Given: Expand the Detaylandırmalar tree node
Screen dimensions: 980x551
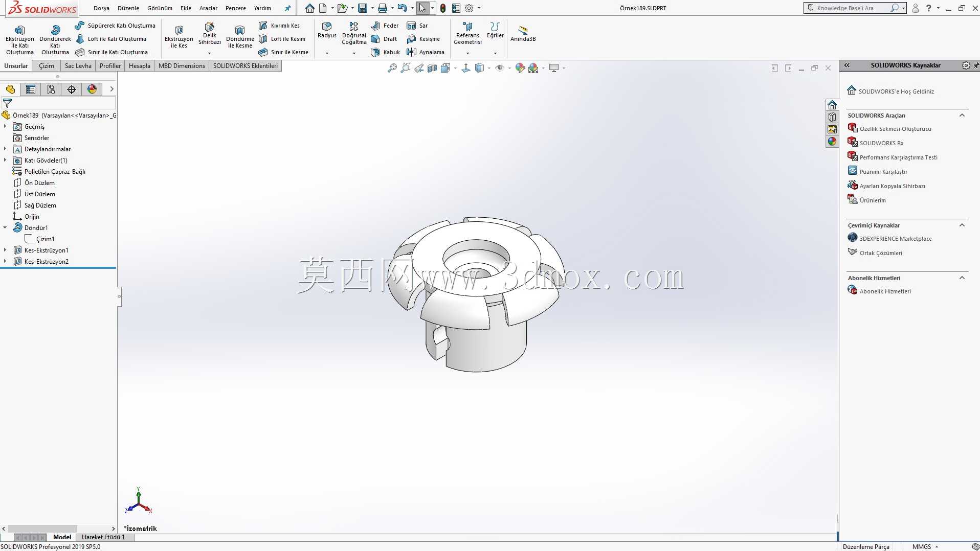Looking at the screenshot, I should click(x=5, y=149).
